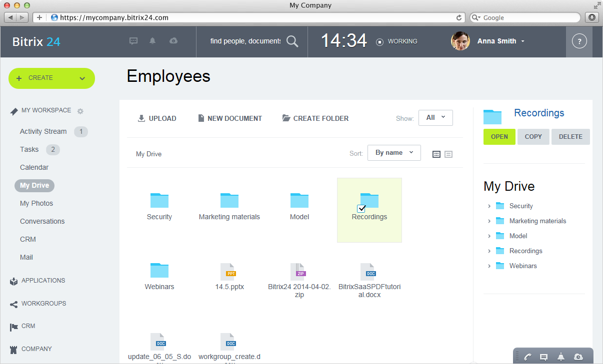Expand the Security folder in tree
Screen dimensions: 603x364
(x=489, y=206)
